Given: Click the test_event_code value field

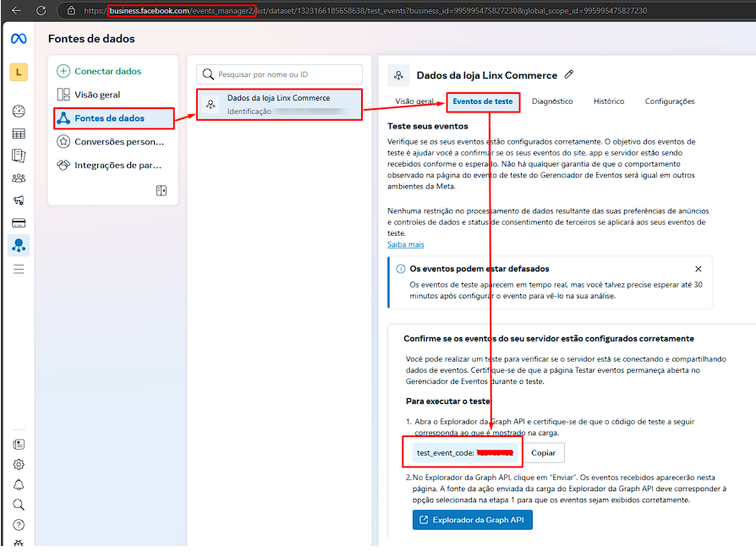Looking at the screenshot, I should [465, 453].
